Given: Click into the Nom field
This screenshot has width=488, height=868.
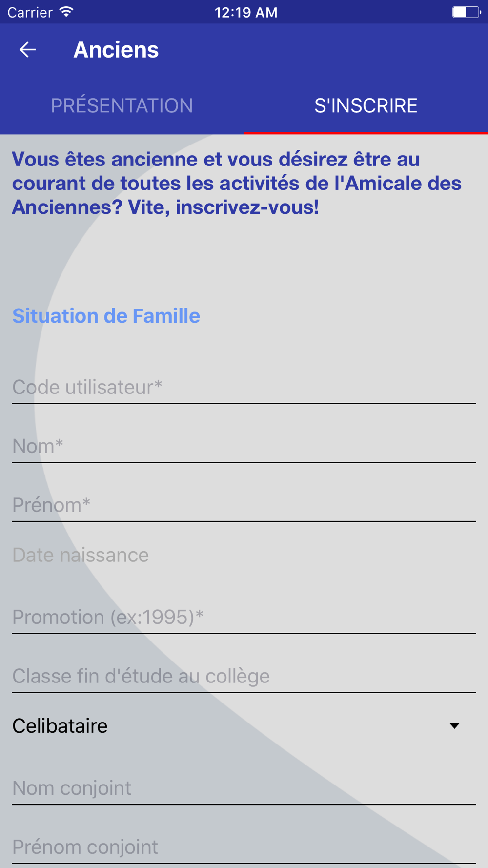Looking at the screenshot, I should (x=244, y=447).
